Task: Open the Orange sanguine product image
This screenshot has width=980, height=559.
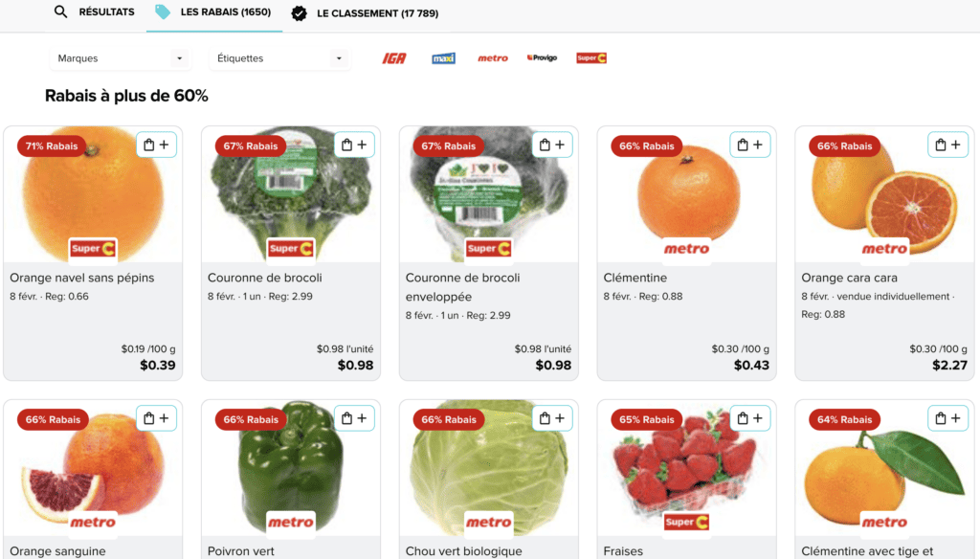Action: (93, 468)
